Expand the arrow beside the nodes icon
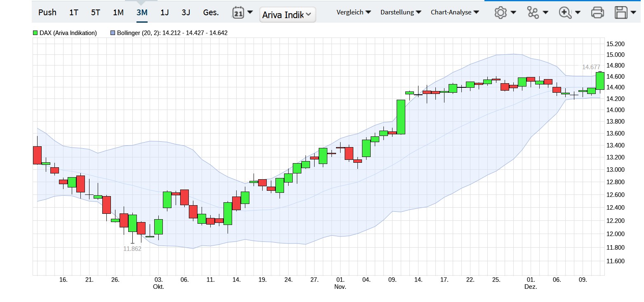Image resolution: width=644 pixels, height=302 pixels. (545, 12)
